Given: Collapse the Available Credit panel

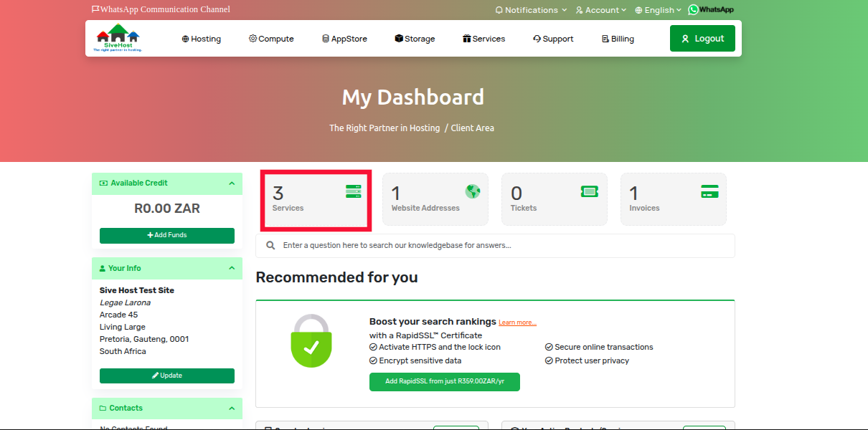Looking at the screenshot, I should pyautogui.click(x=231, y=183).
